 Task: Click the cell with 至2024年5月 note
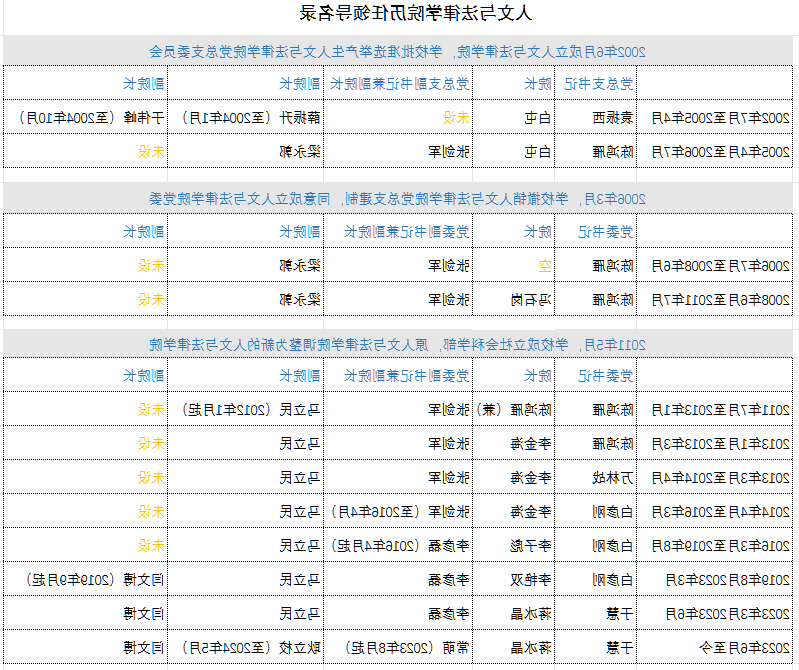click(246, 647)
